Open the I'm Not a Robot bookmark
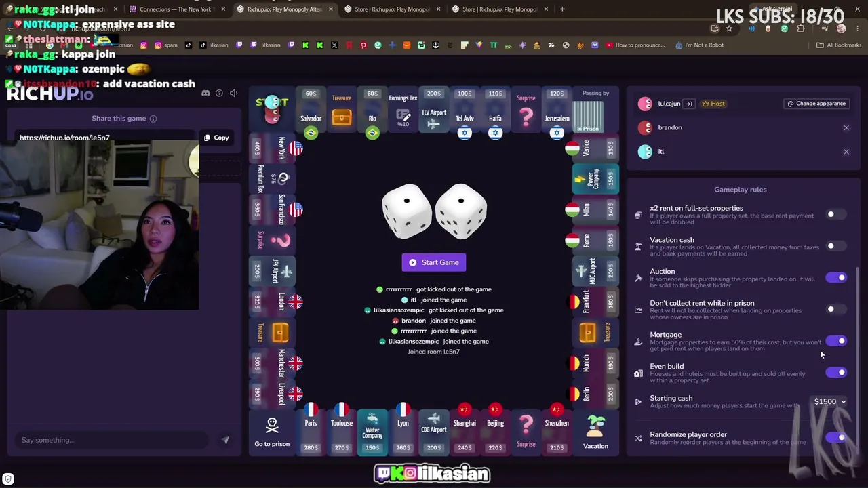This screenshot has height=488, width=868. point(699,45)
